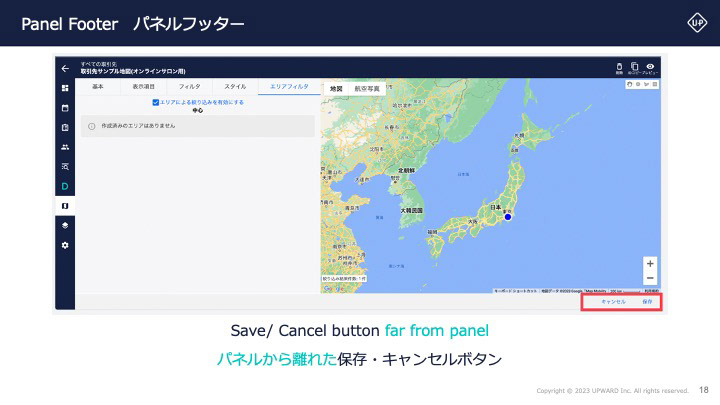The width and height of the screenshot is (720, 405).
Task: Click the キャンセル button
Action: [x=613, y=302]
